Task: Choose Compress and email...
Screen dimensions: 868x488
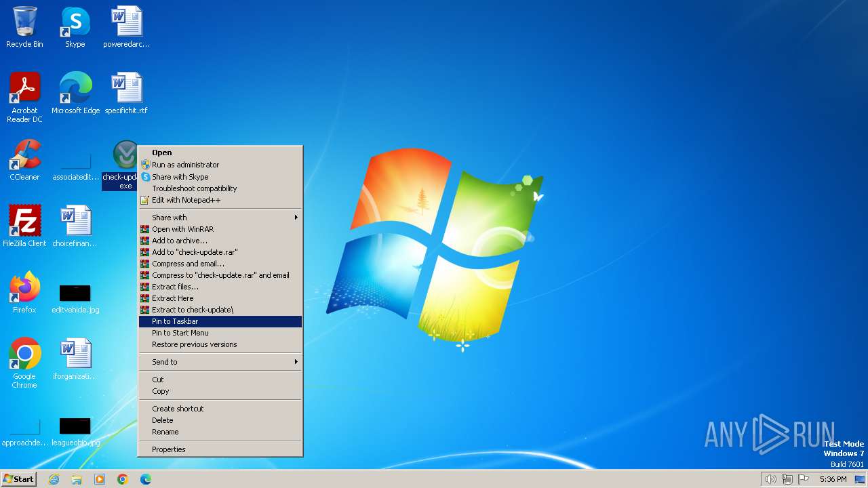Action: click(x=220, y=264)
